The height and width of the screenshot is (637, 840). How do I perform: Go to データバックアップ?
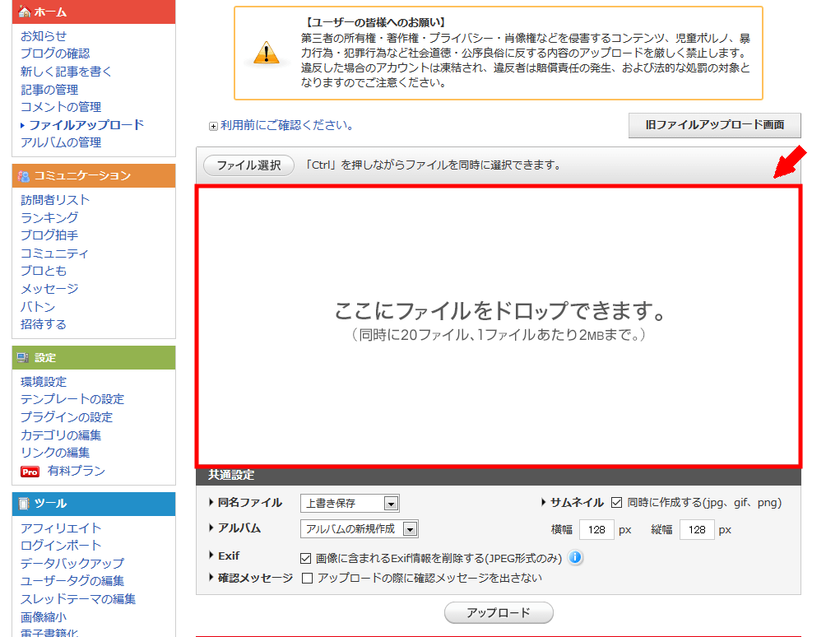[x=72, y=564]
